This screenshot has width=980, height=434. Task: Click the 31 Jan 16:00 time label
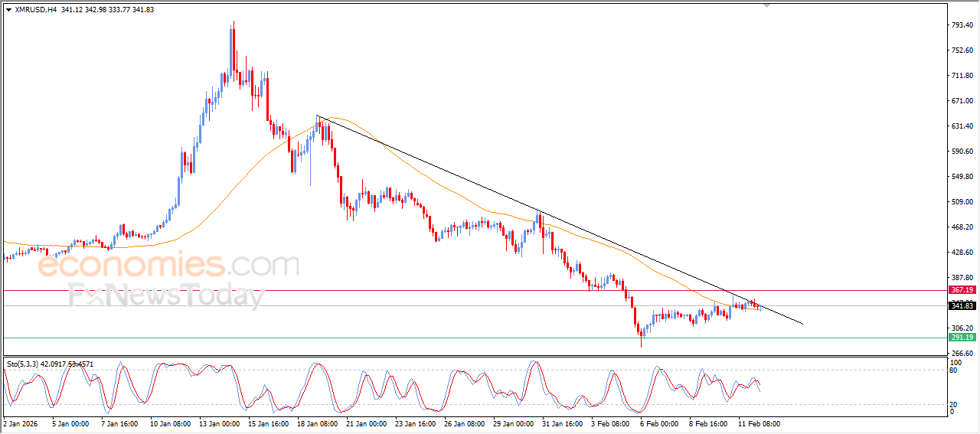click(562, 423)
